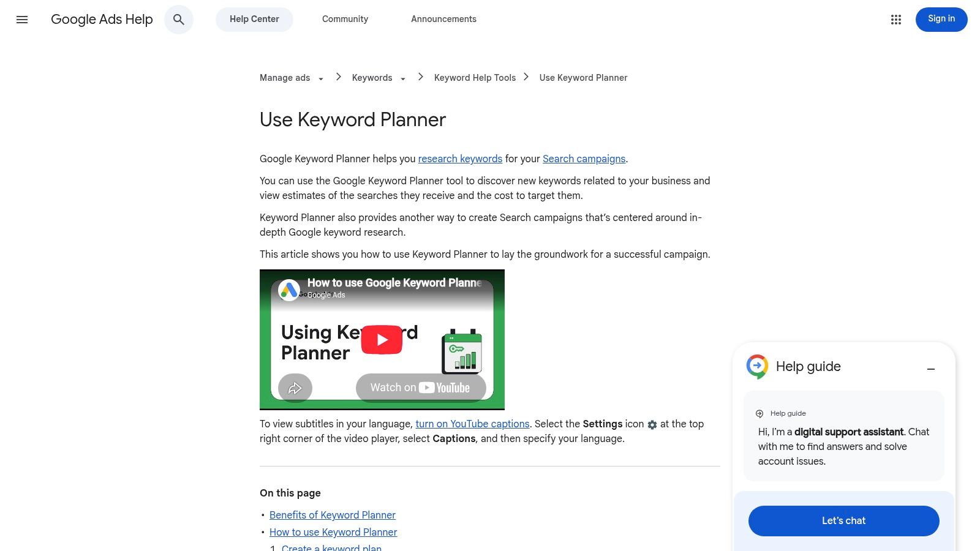Start chat with Let's chat button
Screen dimensions: 980x551
(x=843, y=521)
